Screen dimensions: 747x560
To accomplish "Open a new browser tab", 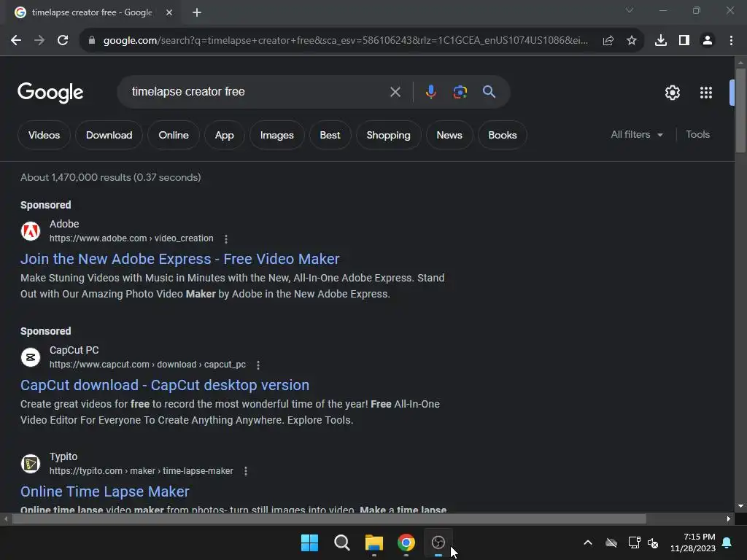I will [x=197, y=12].
